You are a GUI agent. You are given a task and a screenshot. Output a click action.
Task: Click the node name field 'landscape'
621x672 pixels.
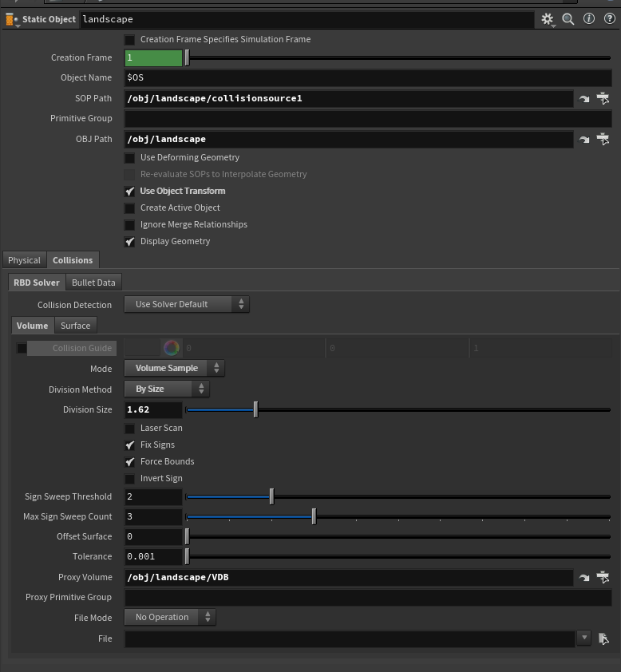pyautogui.click(x=307, y=19)
